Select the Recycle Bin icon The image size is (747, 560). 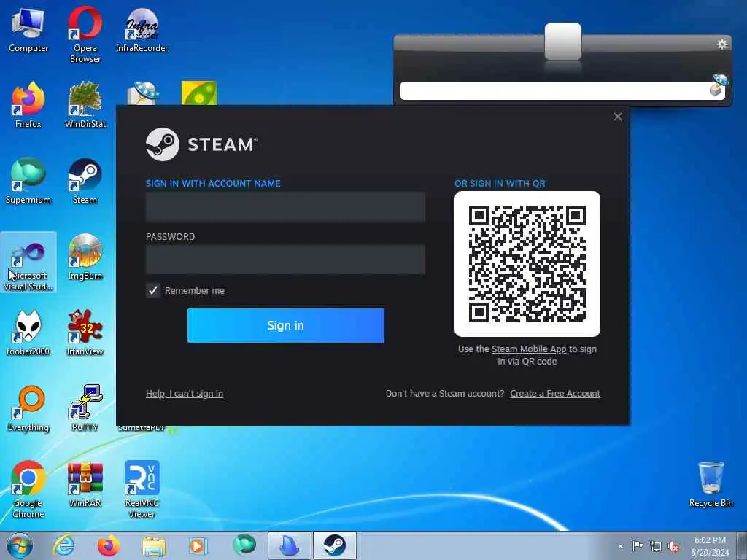[711, 485]
